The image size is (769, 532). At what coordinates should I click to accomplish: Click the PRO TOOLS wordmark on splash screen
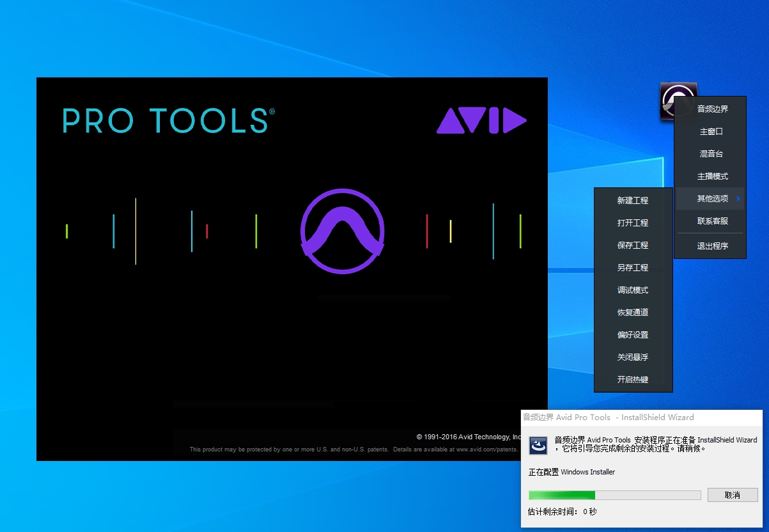(169, 121)
